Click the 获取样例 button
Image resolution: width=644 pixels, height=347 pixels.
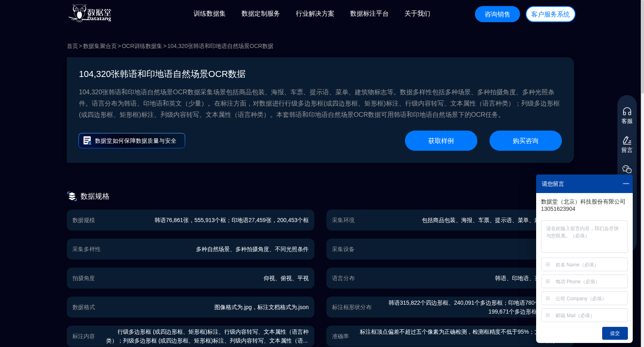click(x=441, y=141)
